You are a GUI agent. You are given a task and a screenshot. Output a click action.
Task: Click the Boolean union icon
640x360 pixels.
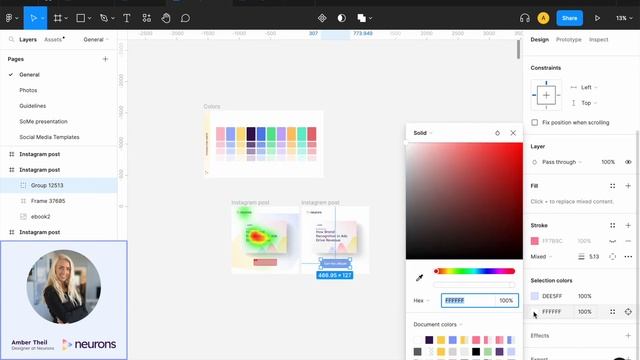coord(362,18)
